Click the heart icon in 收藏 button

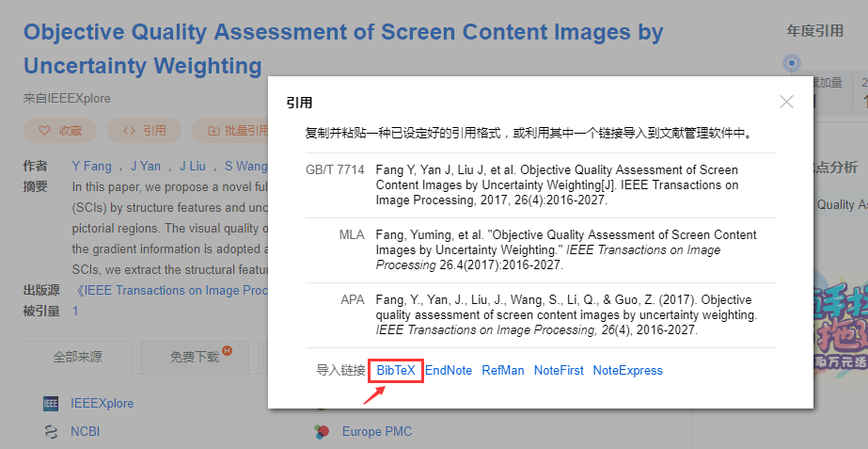[45, 131]
